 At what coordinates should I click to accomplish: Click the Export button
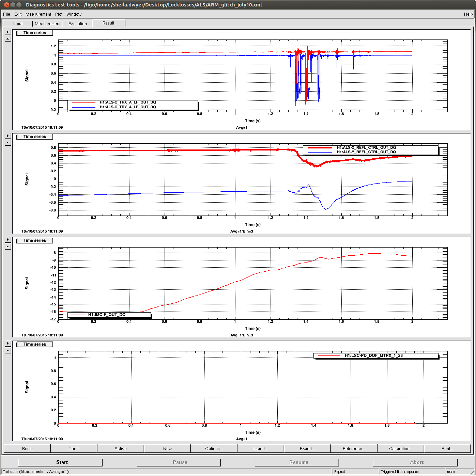(x=307, y=448)
